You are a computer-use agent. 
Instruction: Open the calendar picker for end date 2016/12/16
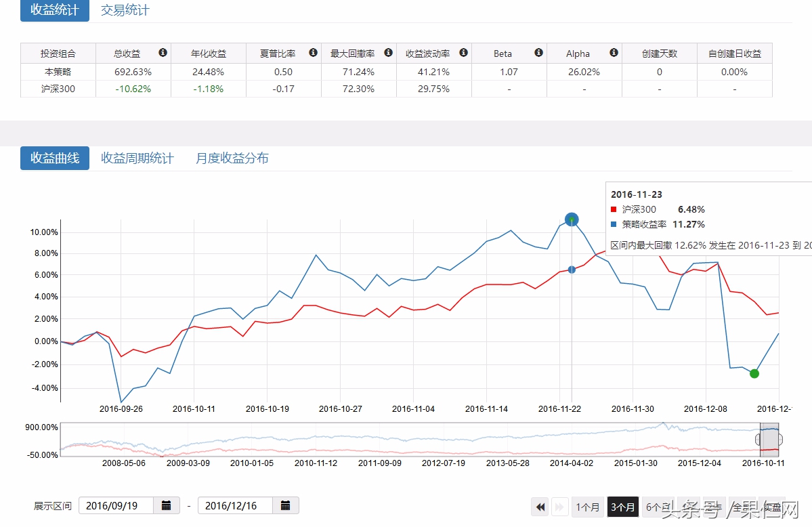[x=286, y=505]
